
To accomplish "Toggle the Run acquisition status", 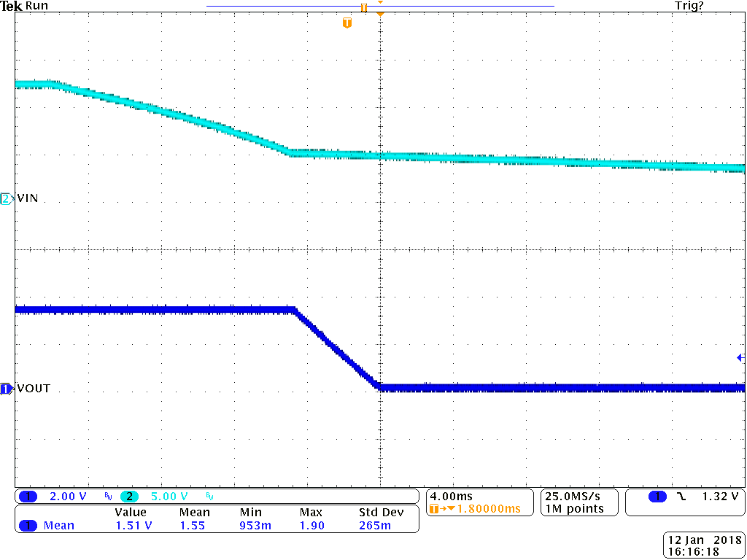I will point(35,6).
